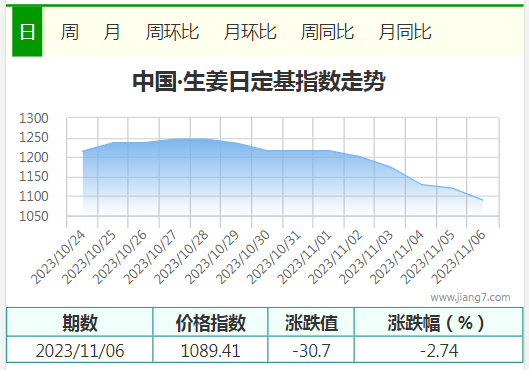Viewport: 529px width, 370px height.
Task: Open the 周环比 tab
Action: [x=172, y=32]
